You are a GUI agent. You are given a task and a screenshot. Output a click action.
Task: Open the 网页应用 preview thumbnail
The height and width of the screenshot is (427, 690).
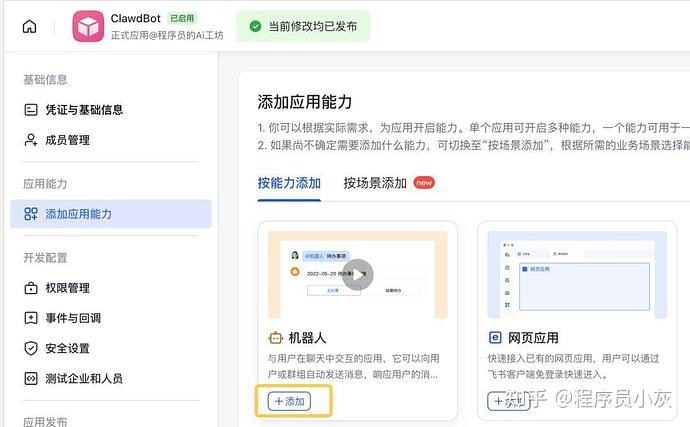click(x=577, y=275)
